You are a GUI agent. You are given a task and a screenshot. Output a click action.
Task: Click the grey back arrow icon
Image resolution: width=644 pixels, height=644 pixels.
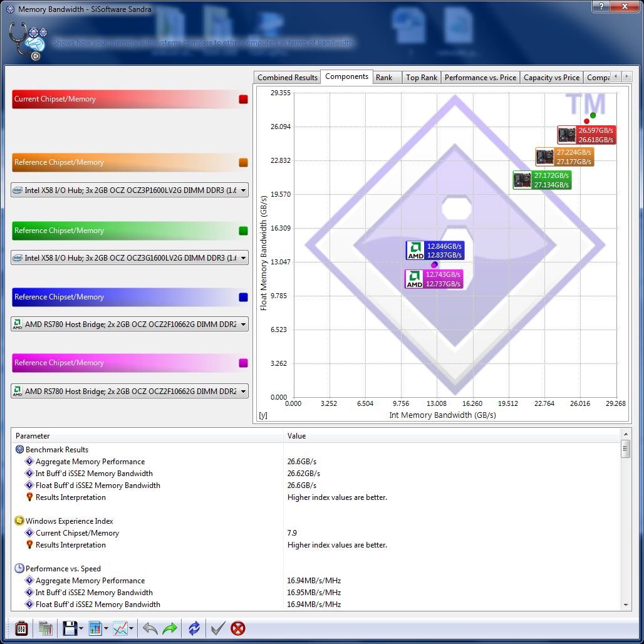(150, 628)
